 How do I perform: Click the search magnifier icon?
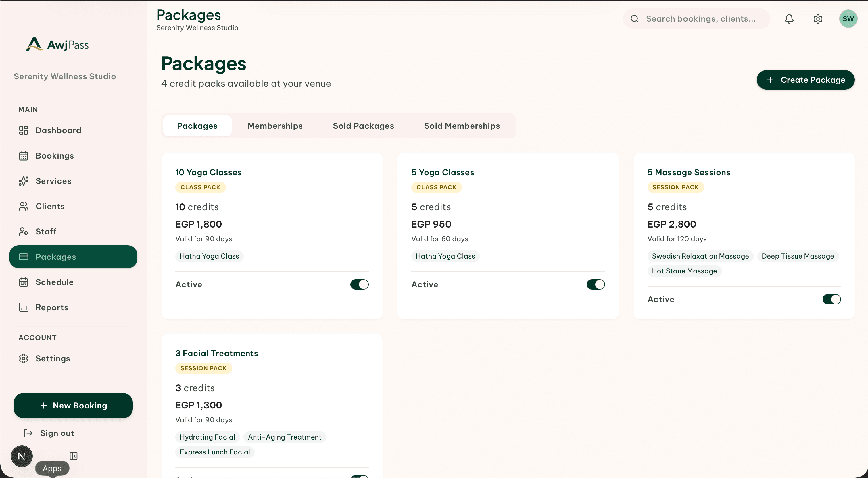[635, 19]
